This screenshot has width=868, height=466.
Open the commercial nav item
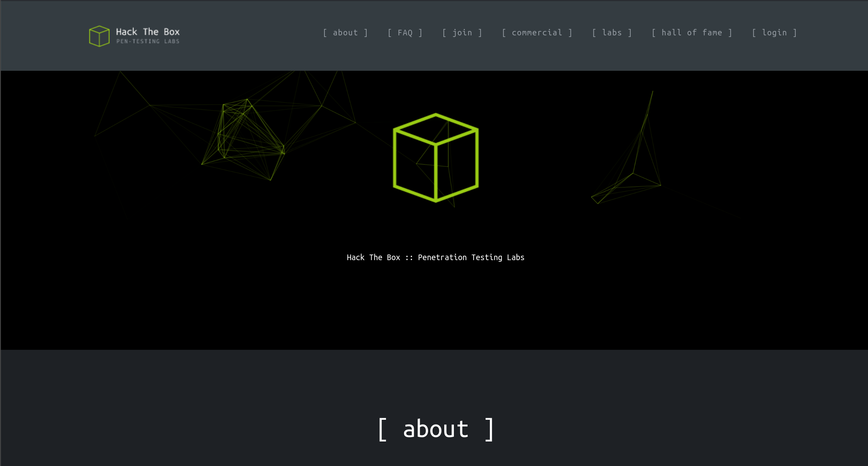tap(537, 33)
